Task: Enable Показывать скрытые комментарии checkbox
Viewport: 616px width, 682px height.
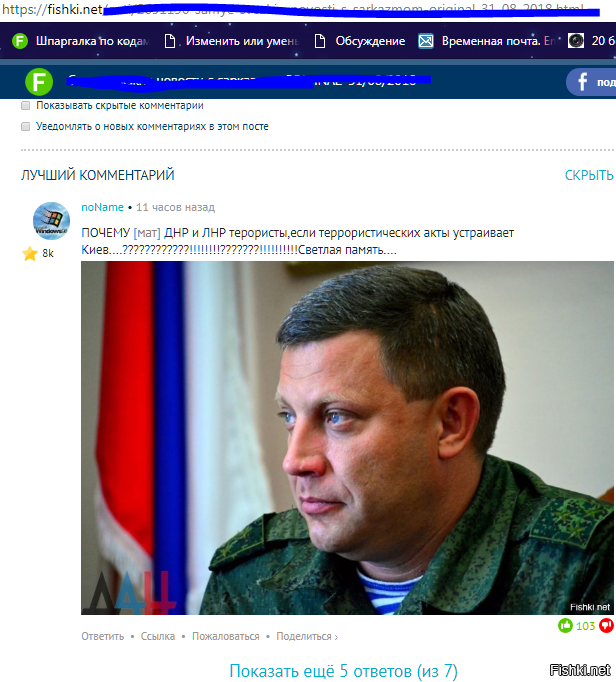Action: point(26,106)
